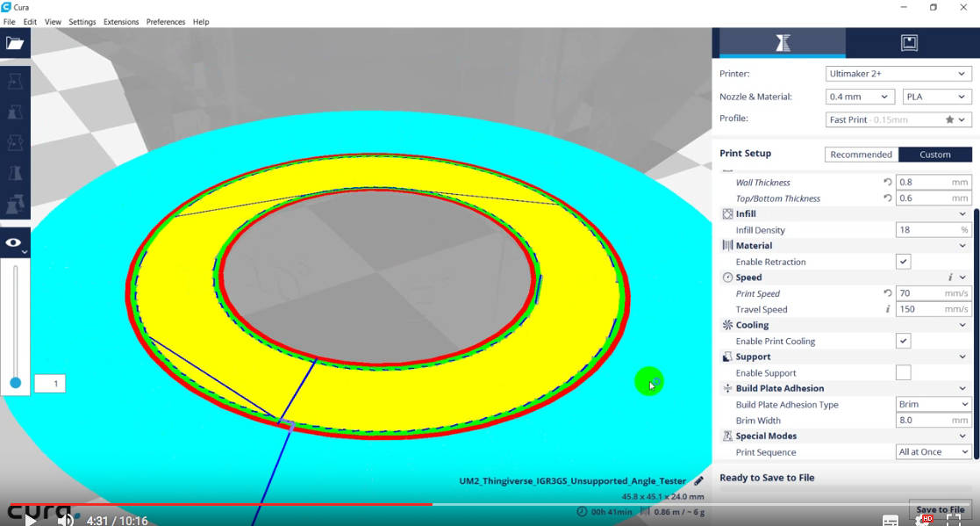
Task: Open the view mode eye menu
Action: click(x=15, y=244)
